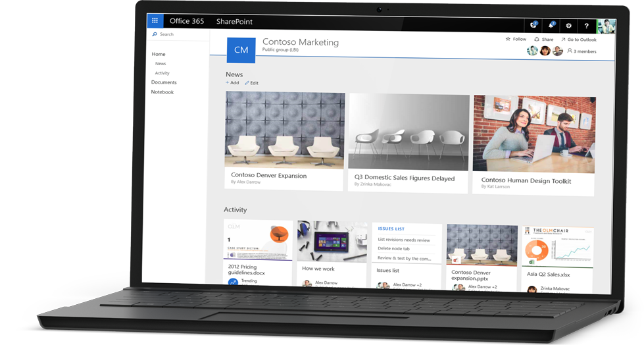644x345 pixels.
Task: Click the CM site logo tile
Action: click(x=241, y=50)
